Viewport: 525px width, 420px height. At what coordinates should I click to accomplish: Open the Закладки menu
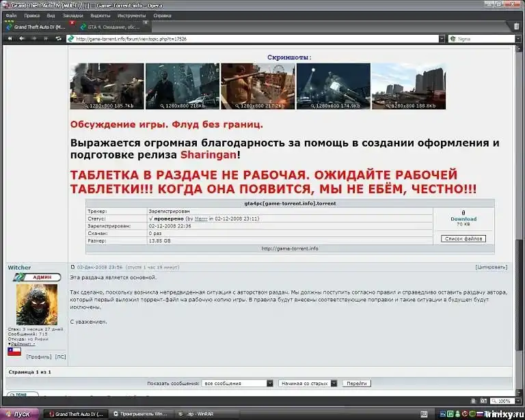[x=72, y=14]
